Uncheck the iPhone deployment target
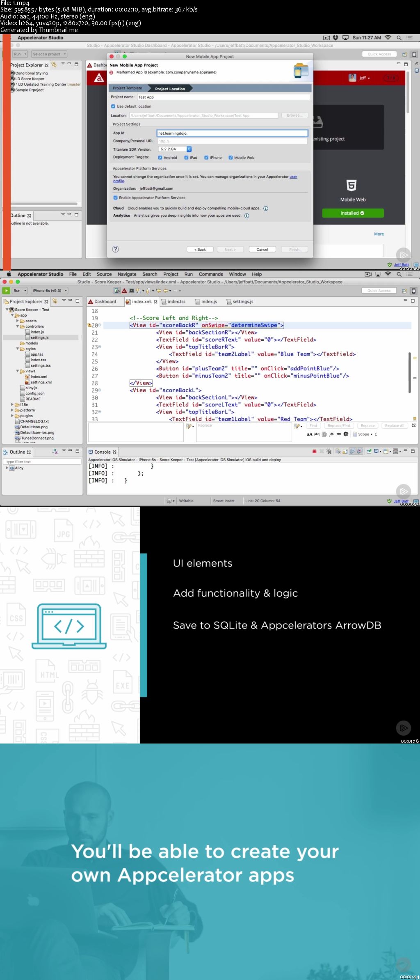 tap(206, 158)
